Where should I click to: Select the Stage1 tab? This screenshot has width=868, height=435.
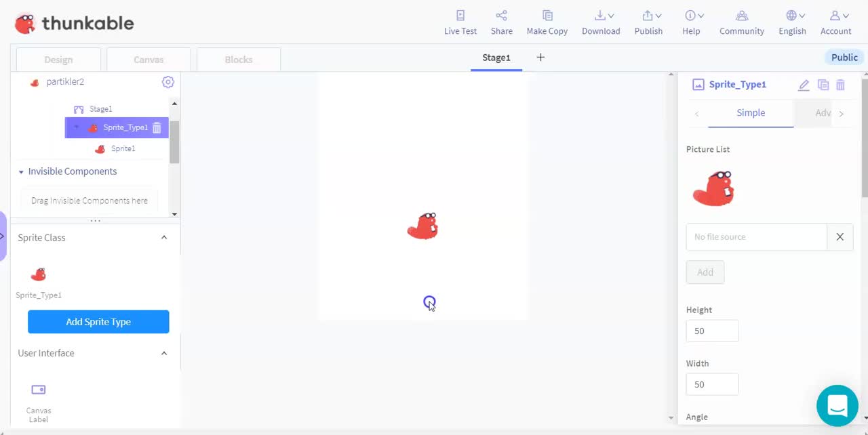496,58
